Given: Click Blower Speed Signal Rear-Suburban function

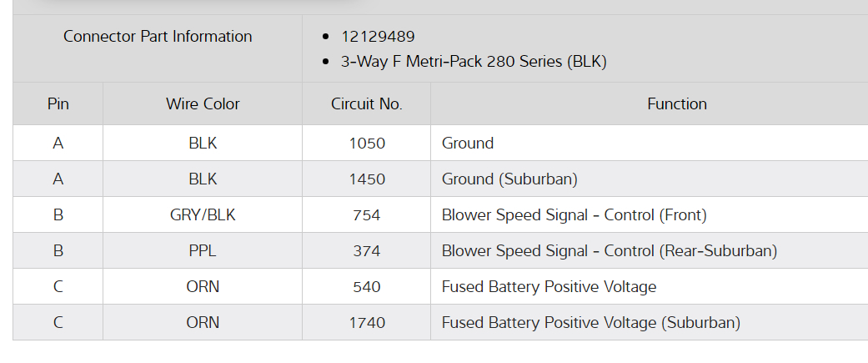Looking at the screenshot, I should 610,251.
